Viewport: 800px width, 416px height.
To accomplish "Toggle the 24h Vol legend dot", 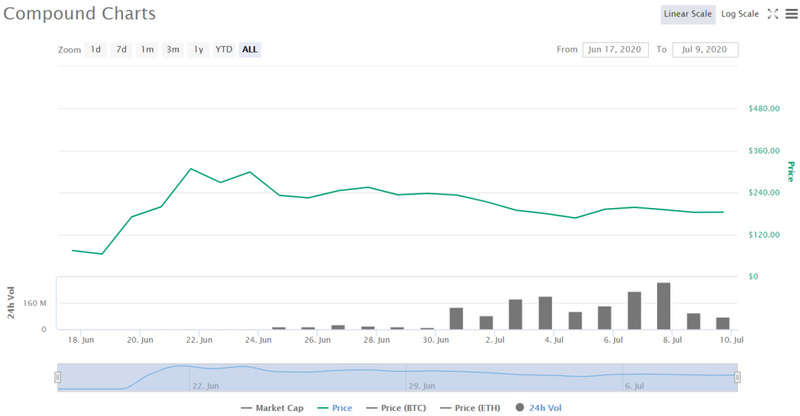I will (519, 408).
